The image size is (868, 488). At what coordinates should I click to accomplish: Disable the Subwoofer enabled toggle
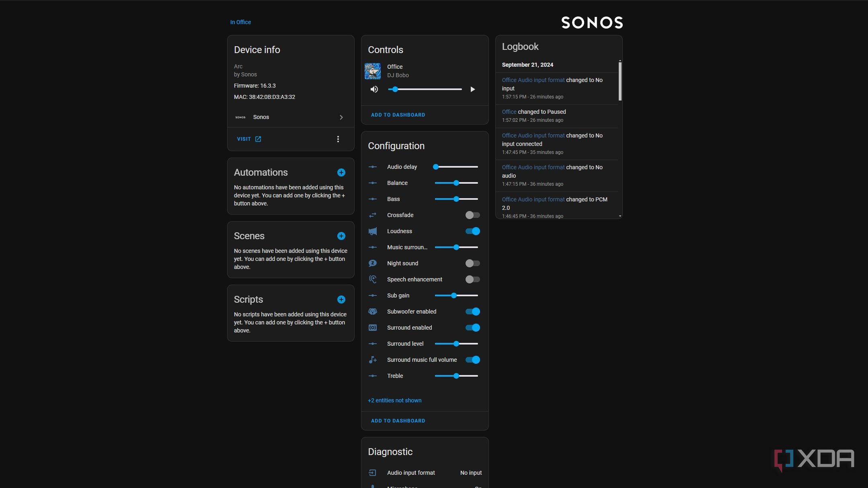[473, 312]
